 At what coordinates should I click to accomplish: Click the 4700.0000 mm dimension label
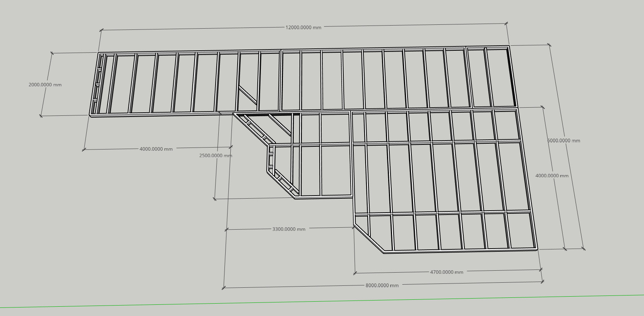447,272
